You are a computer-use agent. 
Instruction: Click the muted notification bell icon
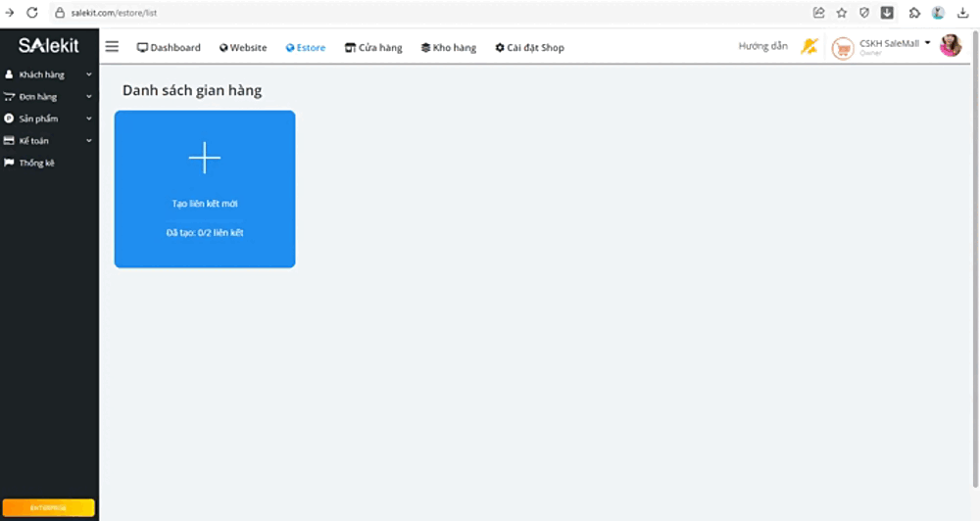coord(808,46)
